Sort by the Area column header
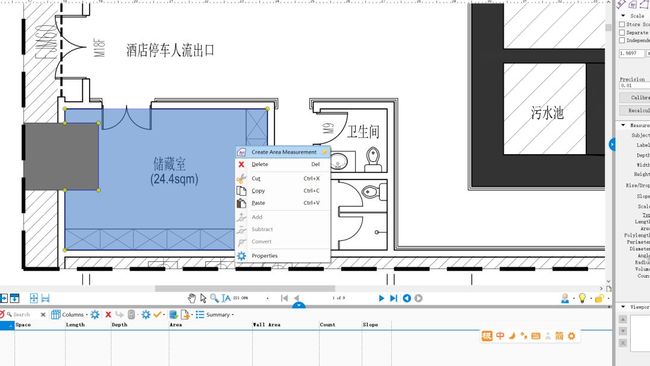Image resolution: width=650 pixels, height=366 pixels. tap(210, 325)
